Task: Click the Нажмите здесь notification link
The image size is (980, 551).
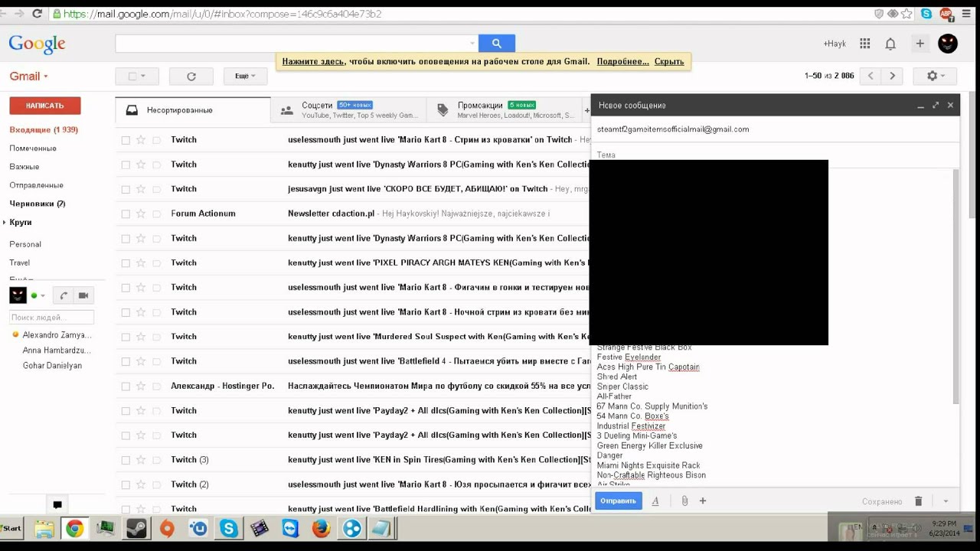Action: tap(314, 61)
